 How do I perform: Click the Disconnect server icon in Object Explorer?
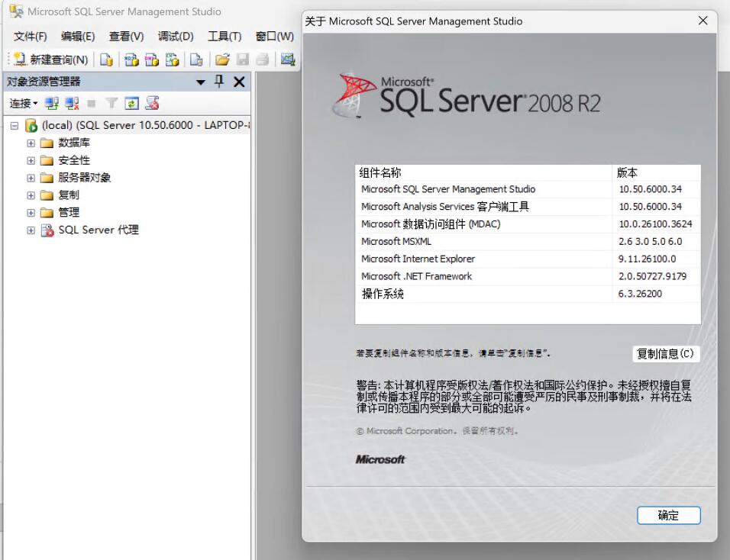click(x=72, y=103)
